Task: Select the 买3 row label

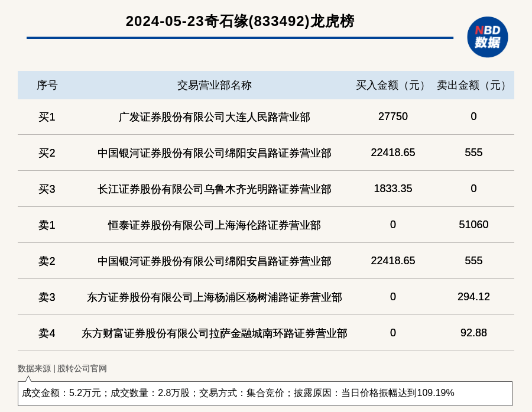Action: 47,189
